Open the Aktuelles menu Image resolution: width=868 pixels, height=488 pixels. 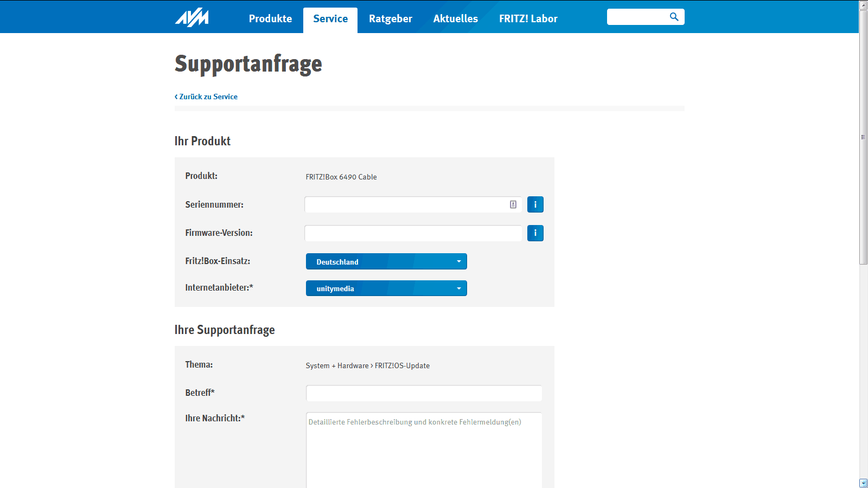[x=456, y=18]
